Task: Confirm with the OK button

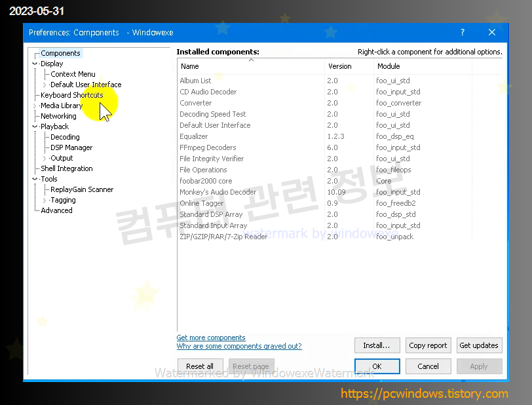Action: (x=377, y=366)
